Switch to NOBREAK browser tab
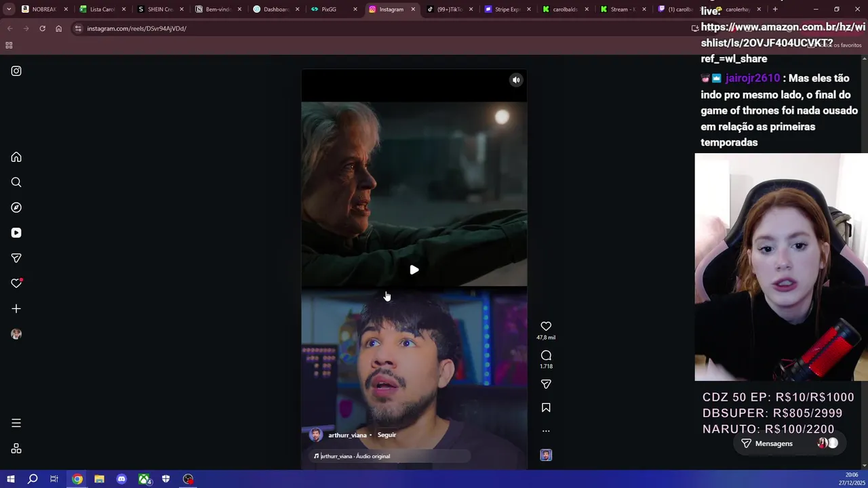Screen dimensions: 868x488 coord(45,9)
